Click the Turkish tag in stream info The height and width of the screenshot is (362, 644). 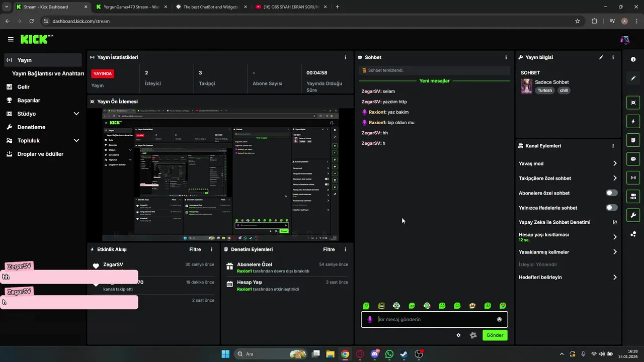pos(544,90)
